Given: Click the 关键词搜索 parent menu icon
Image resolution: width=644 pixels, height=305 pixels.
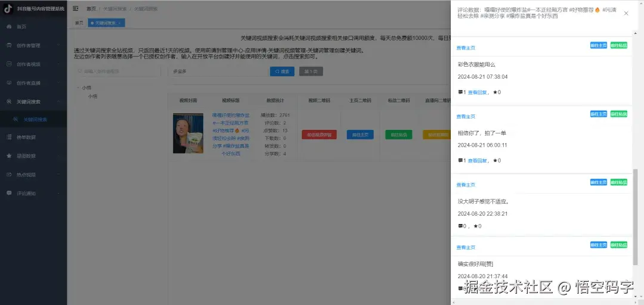Looking at the screenshot, I should (x=9, y=101).
